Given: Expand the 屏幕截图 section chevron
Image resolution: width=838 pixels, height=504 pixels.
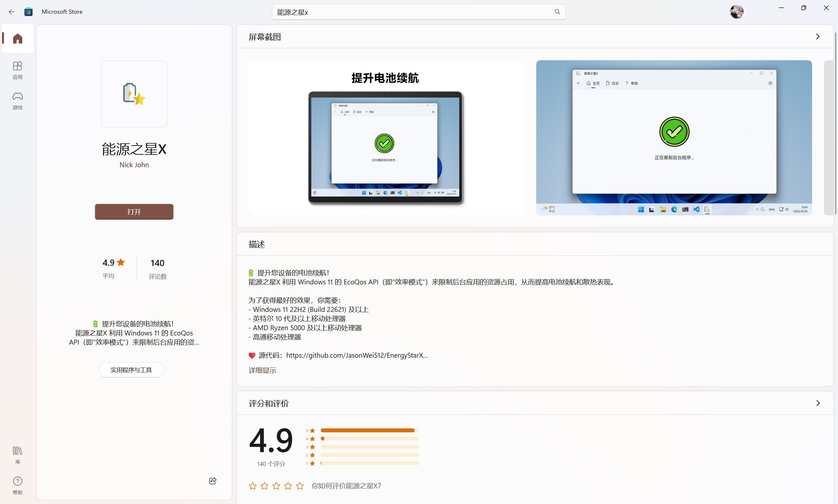Looking at the screenshot, I should tap(818, 37).
